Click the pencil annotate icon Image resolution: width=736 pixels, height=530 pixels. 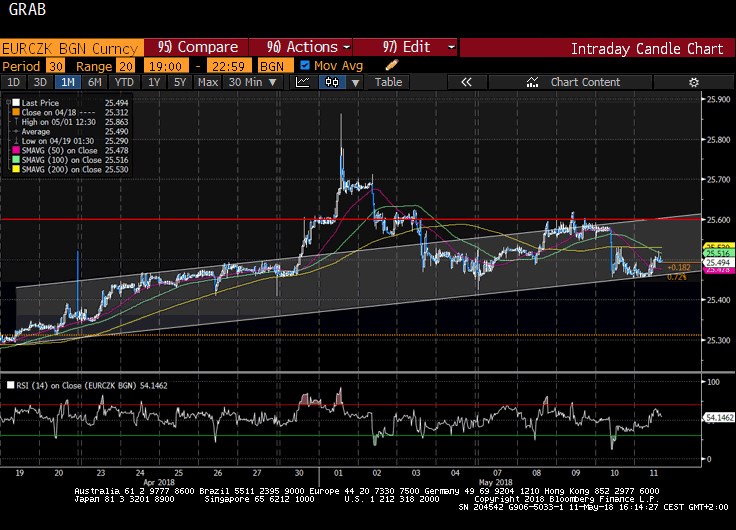(392, 65)
